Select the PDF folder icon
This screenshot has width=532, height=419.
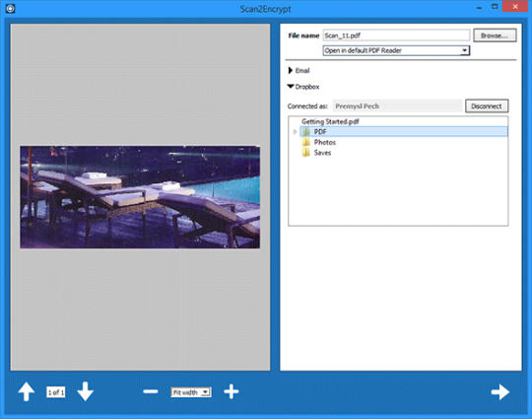pyautogui.click(x=306, y=132)
